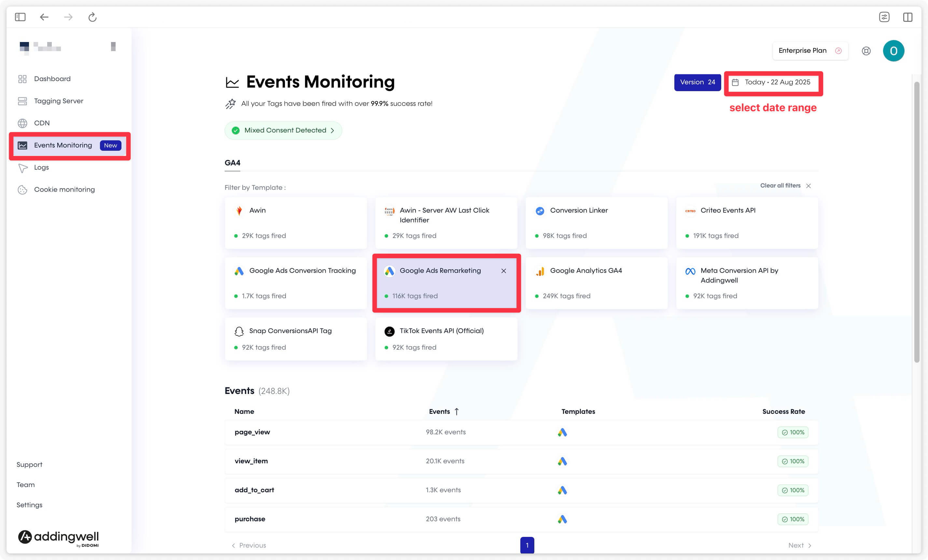This screenshot has height=560, width=928.
Task: Open the add_to_cart event row
Action: tap(521, 490)
